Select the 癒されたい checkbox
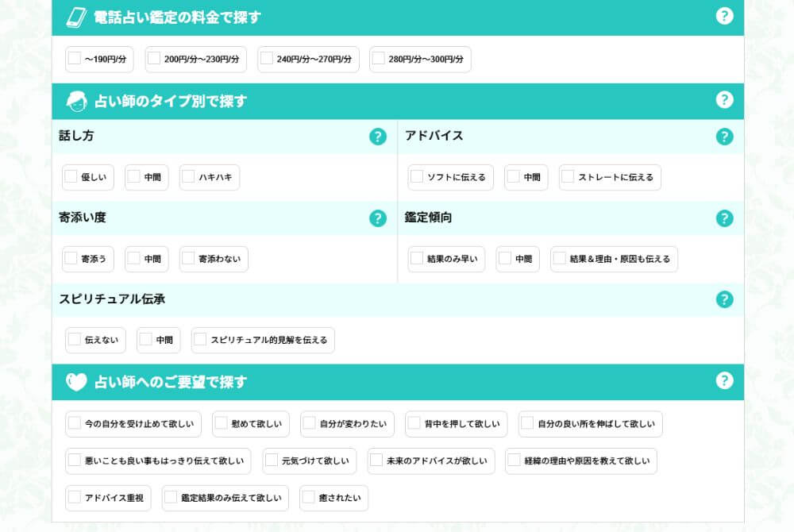 (308, 498)
